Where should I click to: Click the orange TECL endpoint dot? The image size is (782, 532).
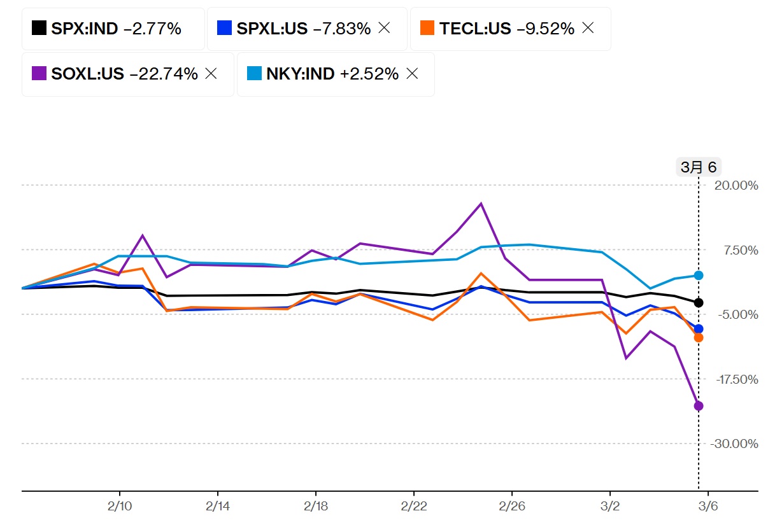[x=699, y=337]
